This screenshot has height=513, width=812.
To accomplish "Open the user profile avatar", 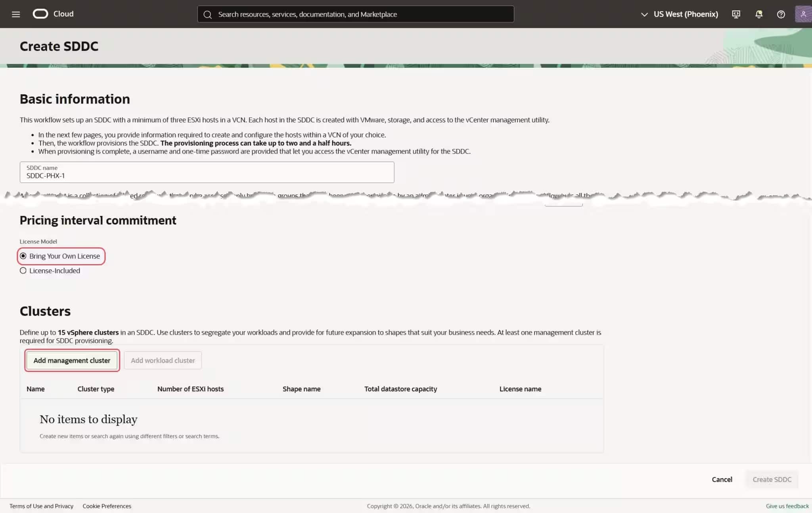I will click(804, 14).
